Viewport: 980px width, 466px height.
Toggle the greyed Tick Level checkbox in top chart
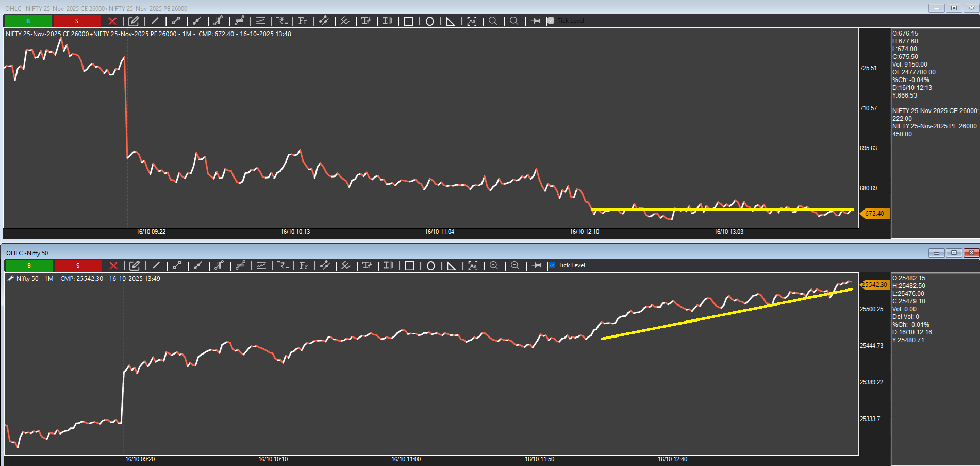[x=551, y=21]
